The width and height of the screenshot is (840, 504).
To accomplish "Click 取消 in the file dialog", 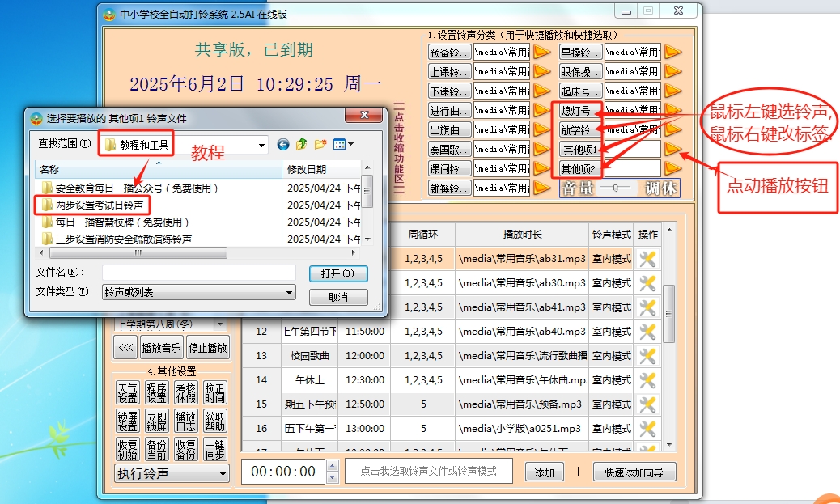I will 338,297.
